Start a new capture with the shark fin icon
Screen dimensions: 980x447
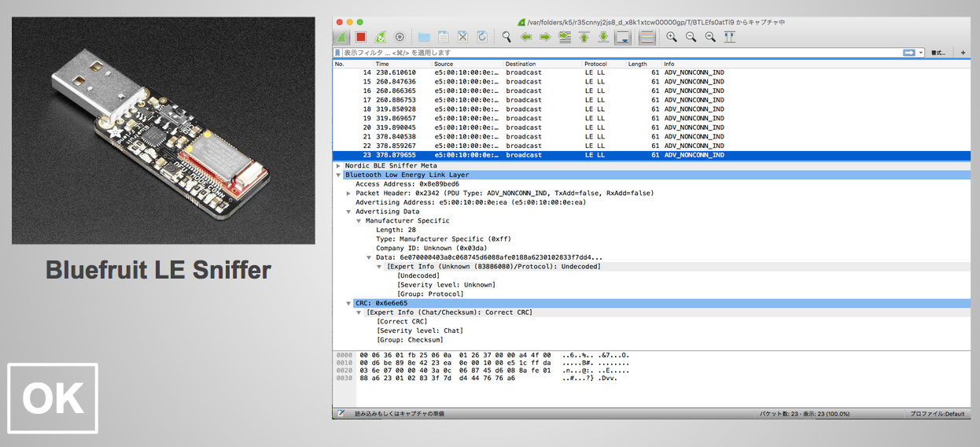click(x=341, y=37)
